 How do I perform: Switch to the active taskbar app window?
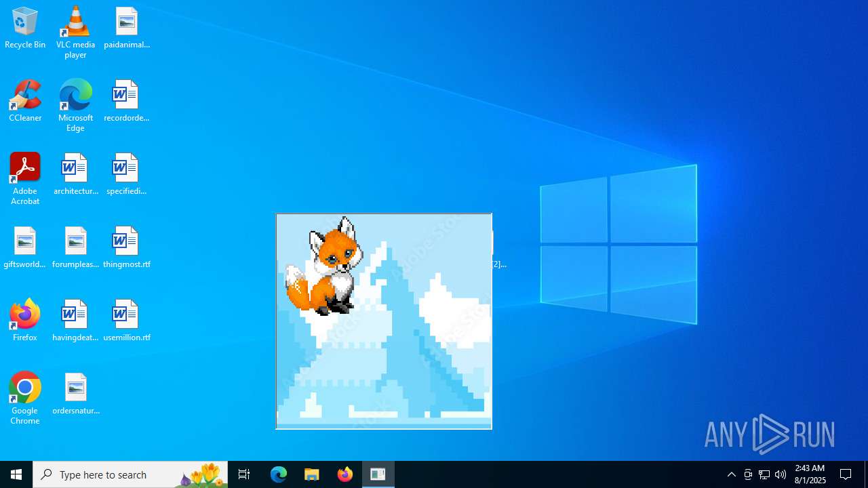point(378,474)
